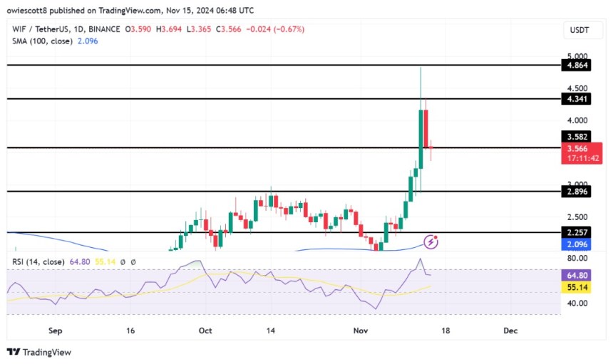
Task: Click the blue SMA 2.096 axis label
Action: point(576,244)
